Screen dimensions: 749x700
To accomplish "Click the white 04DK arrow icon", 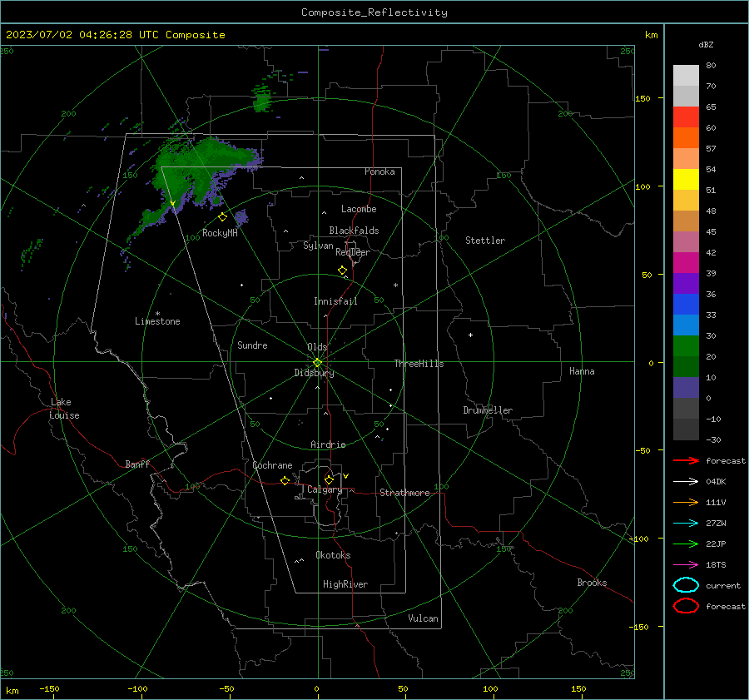I will tap(686, 481).
